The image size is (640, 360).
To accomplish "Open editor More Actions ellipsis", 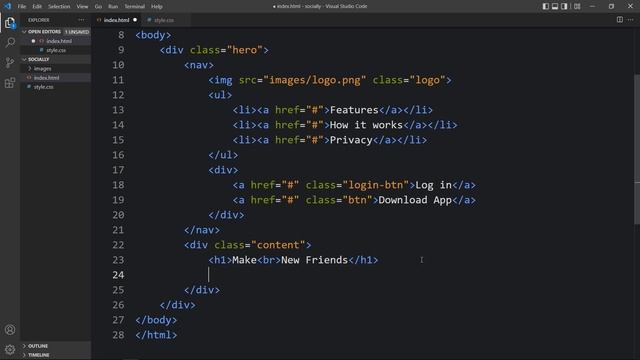I will [x=631, y=20].
